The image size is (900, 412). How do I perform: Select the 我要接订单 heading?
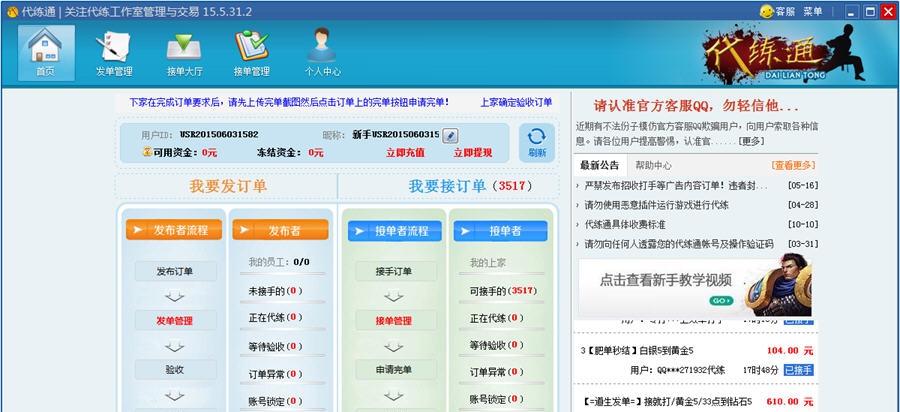coord(447,186)
